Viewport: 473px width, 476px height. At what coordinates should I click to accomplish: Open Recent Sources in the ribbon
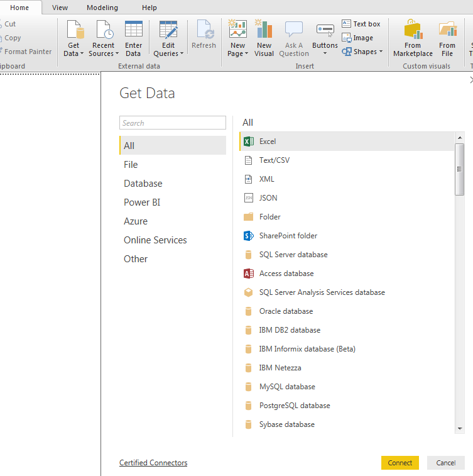(104, 38)
